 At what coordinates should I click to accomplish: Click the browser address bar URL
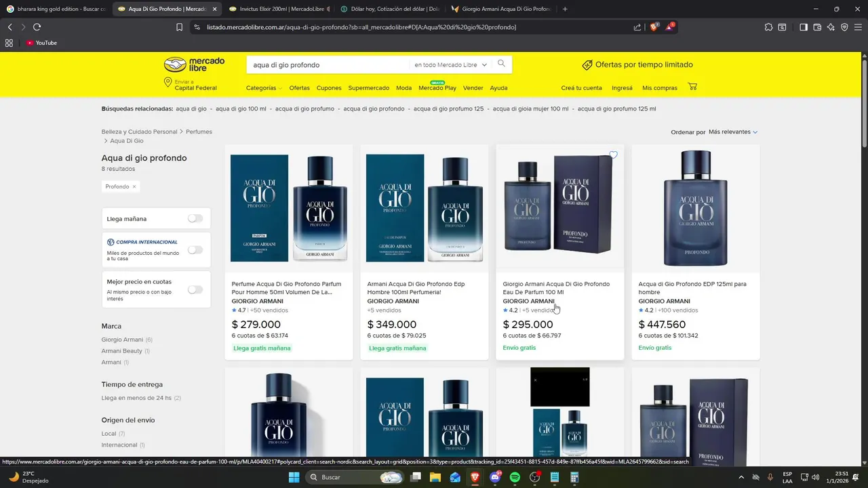point(361,27)
